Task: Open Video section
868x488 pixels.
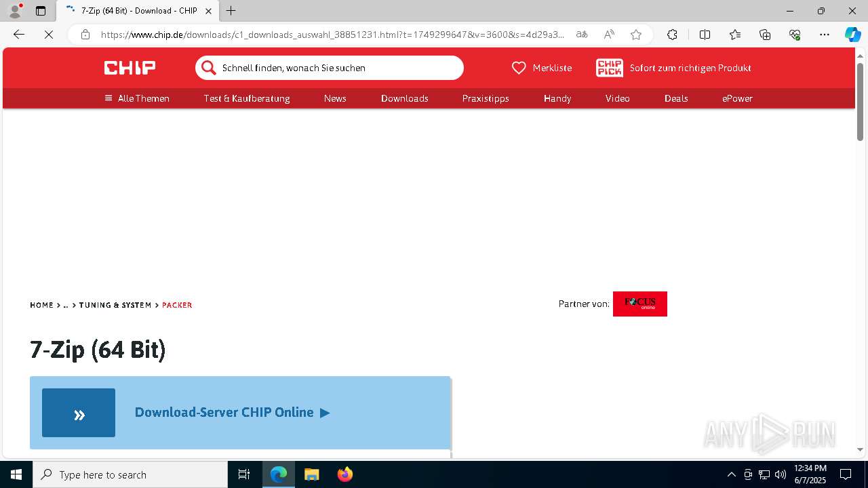Action: [618, 98]
